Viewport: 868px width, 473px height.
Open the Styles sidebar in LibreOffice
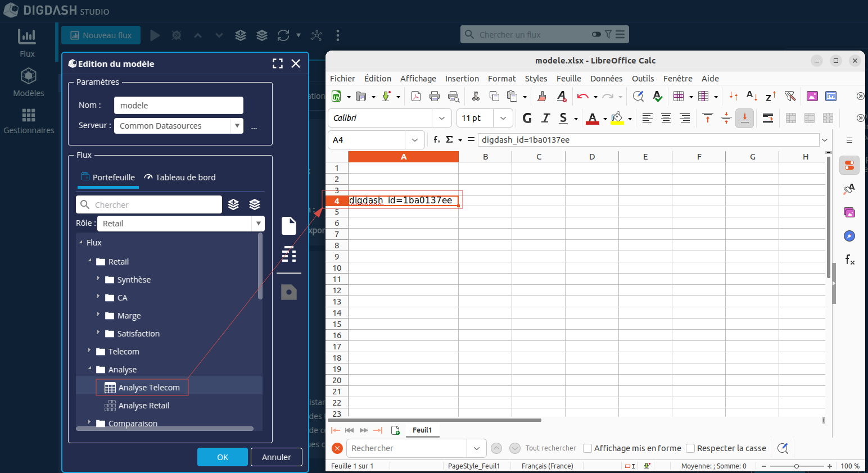[x=849, y=189]
